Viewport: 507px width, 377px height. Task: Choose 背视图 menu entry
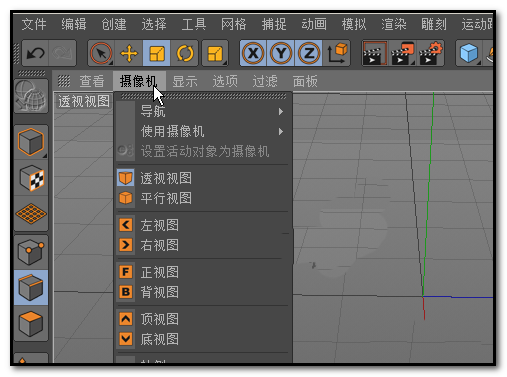pos(203,292)
